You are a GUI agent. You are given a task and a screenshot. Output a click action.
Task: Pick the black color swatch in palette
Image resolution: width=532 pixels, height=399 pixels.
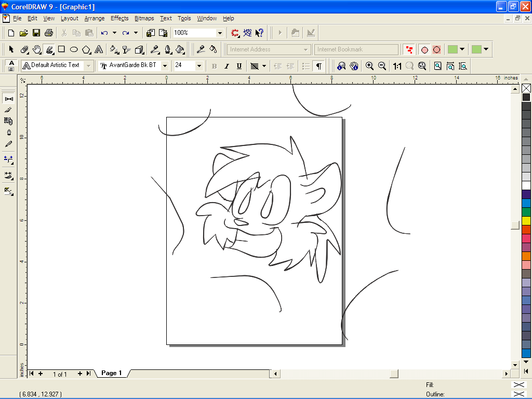tap(526, 97)
